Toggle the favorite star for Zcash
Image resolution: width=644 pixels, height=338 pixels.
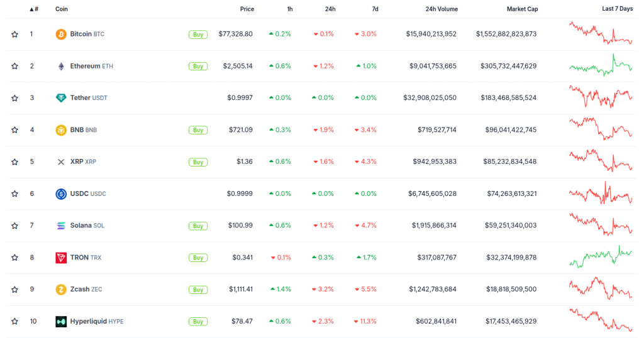coord(15,290)
